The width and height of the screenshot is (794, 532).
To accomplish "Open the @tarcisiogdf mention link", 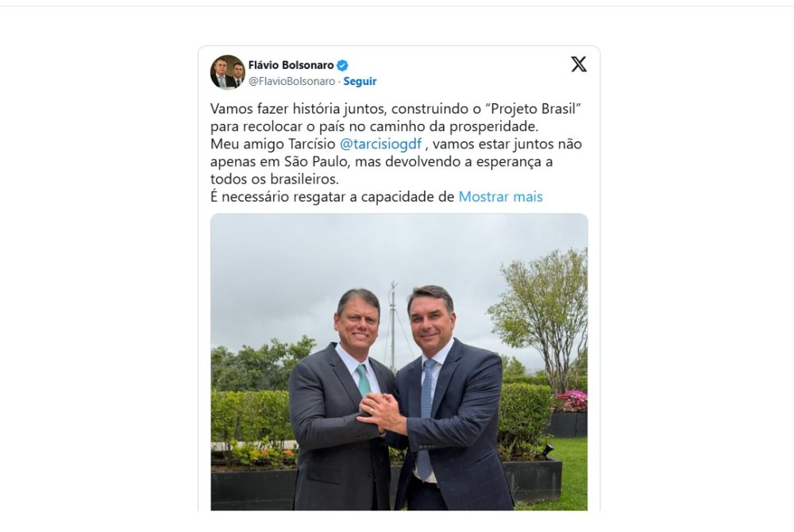I will coord(380,144).
